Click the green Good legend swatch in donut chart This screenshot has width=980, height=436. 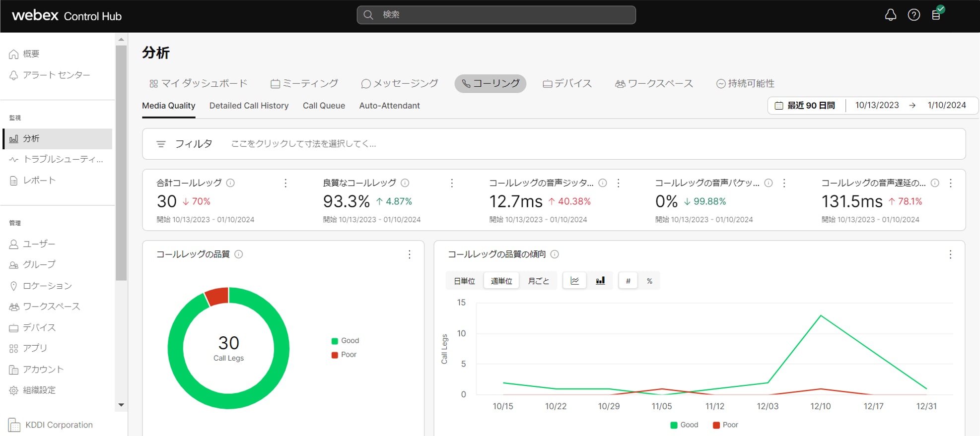335,341
